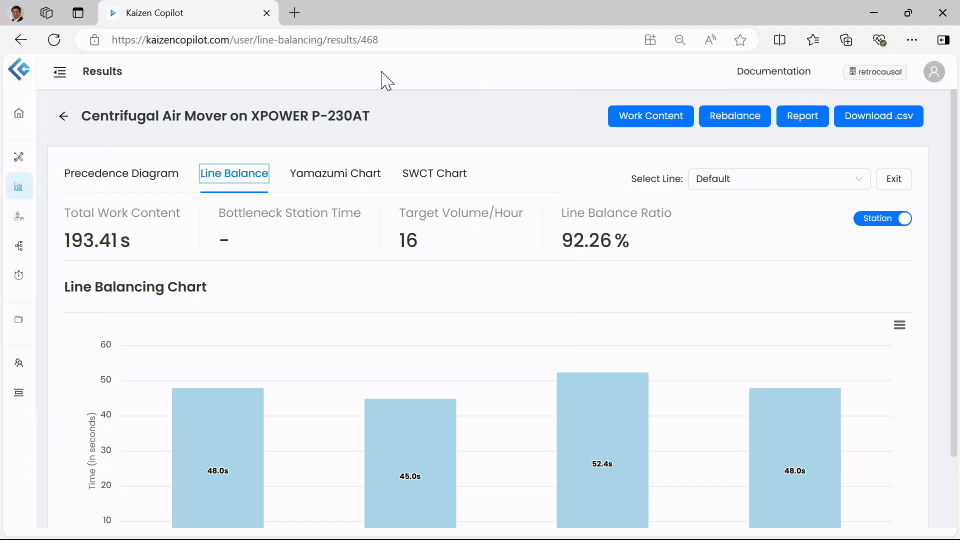Viewport: 960px width, 540px height.
Task: Switch to the SWCT Chart tab
Action: coord(434,173)
